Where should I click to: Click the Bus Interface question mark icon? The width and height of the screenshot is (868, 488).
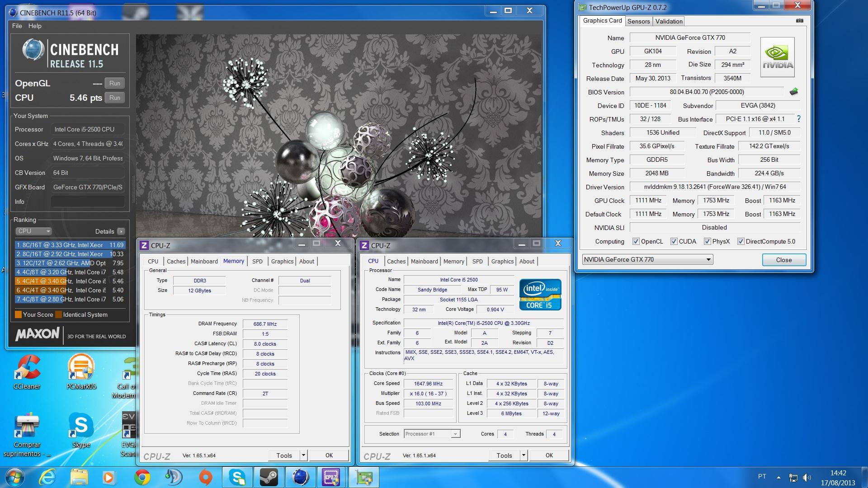[x=799, y=119]
